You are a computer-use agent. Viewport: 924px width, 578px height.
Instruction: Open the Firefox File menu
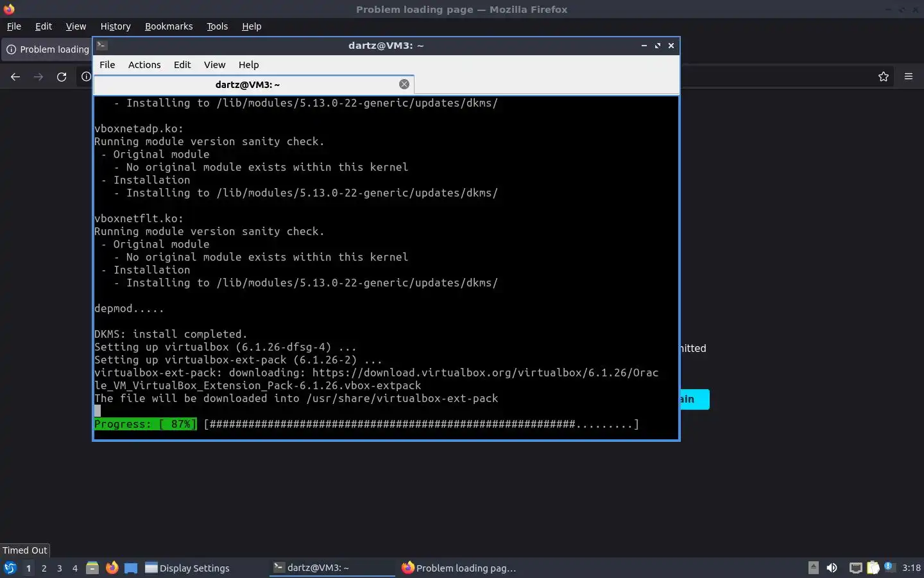pos(13,26)
